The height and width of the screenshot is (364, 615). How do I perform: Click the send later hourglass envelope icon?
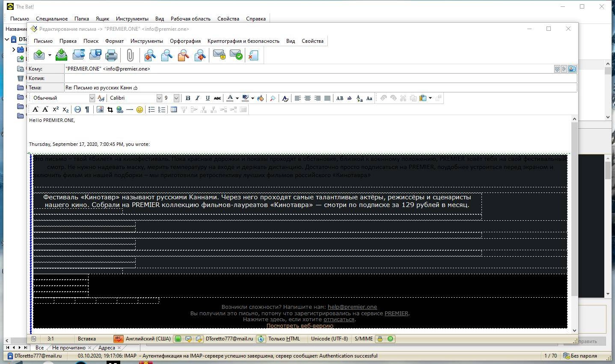(x=78, y=55)
